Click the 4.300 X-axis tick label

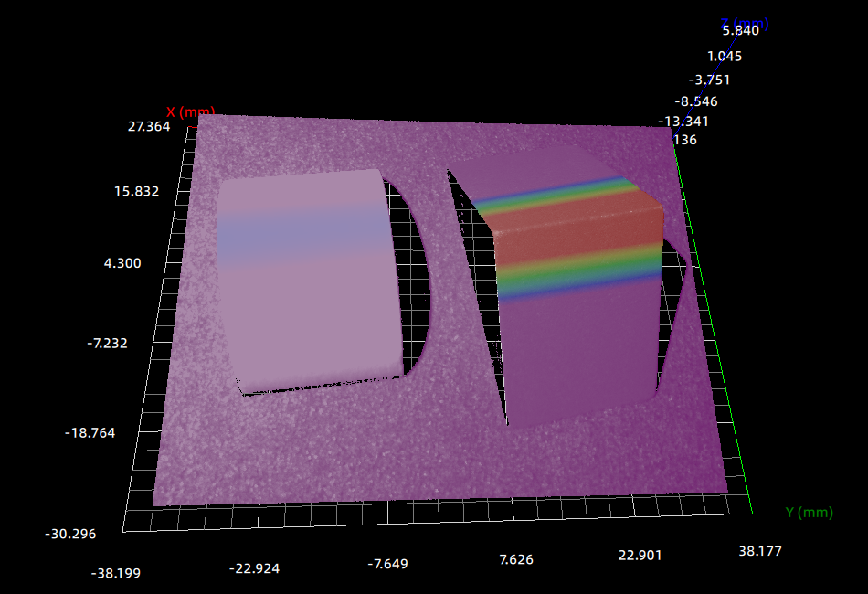122,263
